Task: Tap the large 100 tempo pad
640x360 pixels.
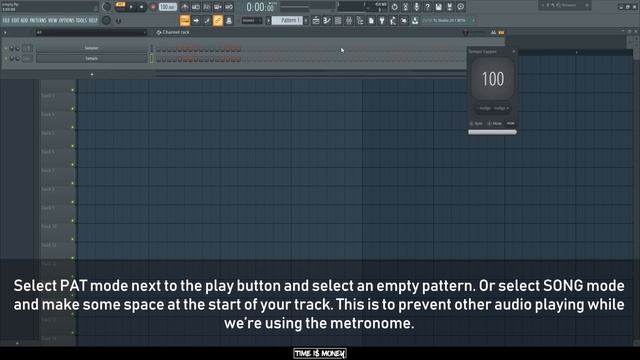Action: [x=493, y=79]
